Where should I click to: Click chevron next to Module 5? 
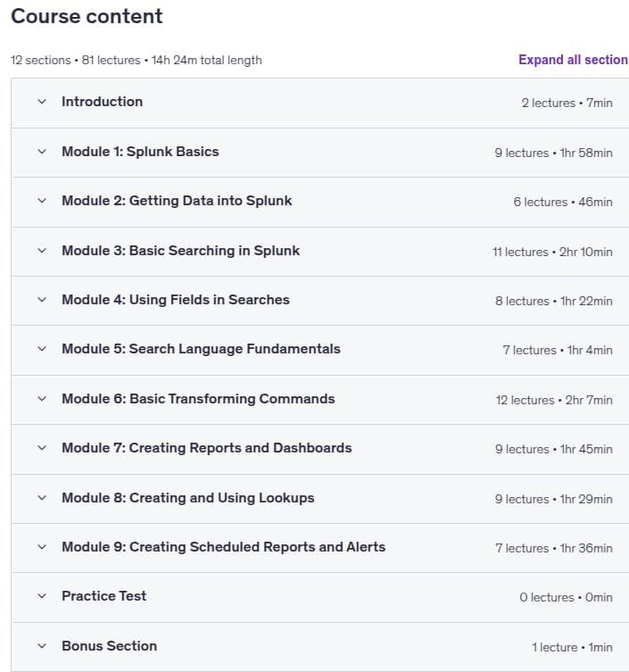(42, 349)
